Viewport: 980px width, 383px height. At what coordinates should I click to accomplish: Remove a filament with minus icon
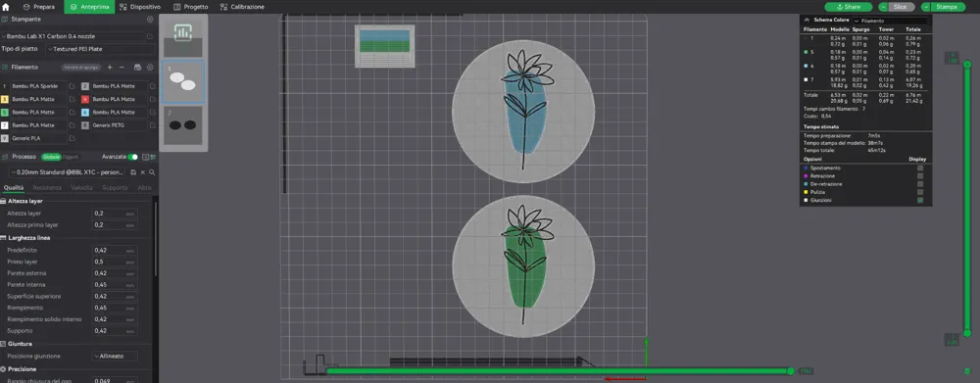[122, 67]
